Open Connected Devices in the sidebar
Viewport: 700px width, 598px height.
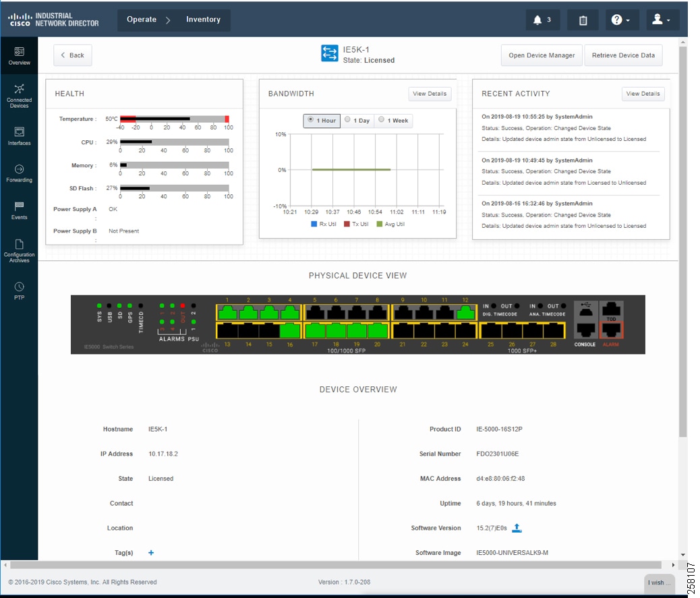[x=19, y=96]
